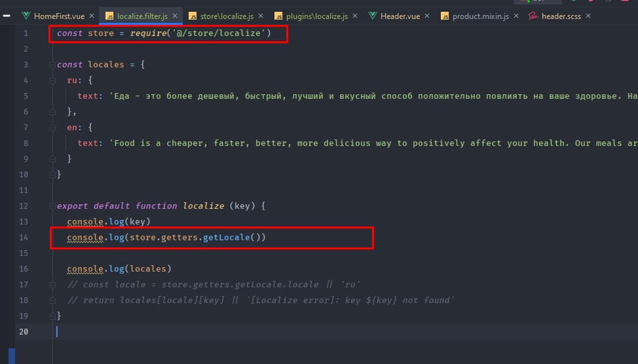The image size is (638, 364).
Task: Collapse the ru block at line 4
Action: [52, 81]
